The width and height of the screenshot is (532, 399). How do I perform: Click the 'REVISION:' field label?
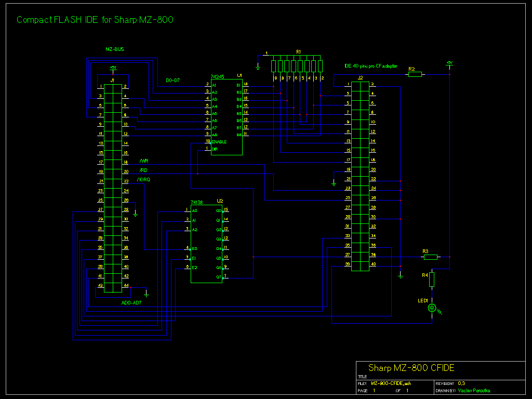[445, 384]
